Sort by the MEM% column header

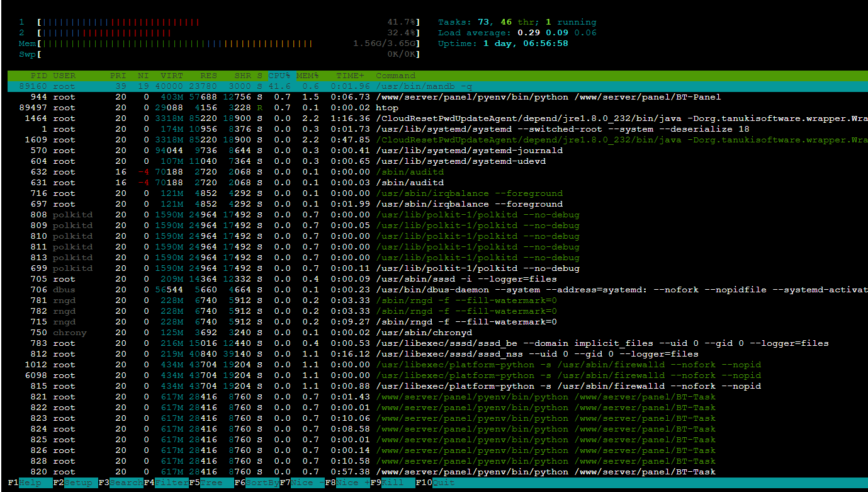point(308,76)
